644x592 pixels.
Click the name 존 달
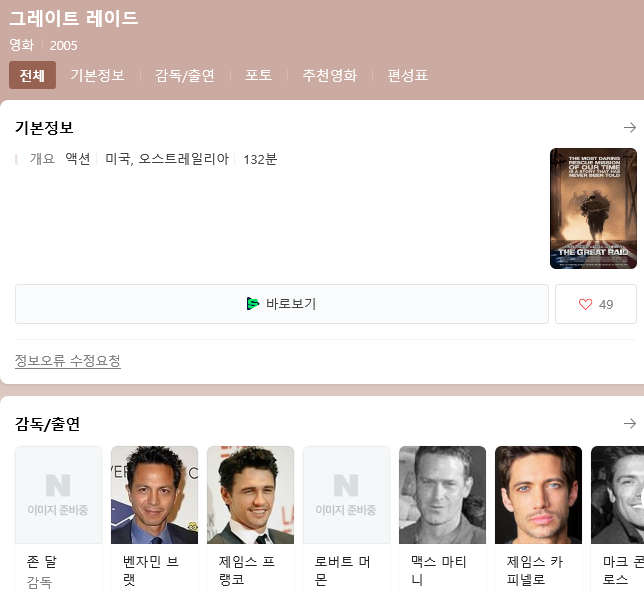41,562
